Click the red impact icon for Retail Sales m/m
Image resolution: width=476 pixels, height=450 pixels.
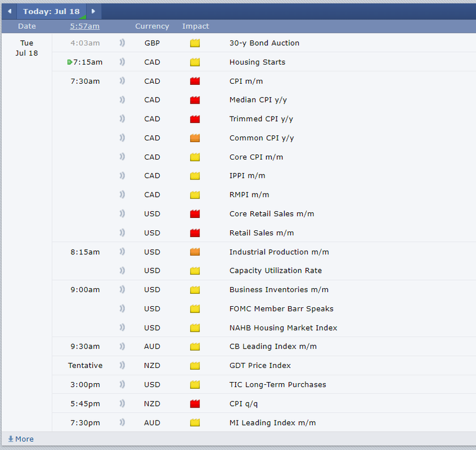[x=195, y=233]
